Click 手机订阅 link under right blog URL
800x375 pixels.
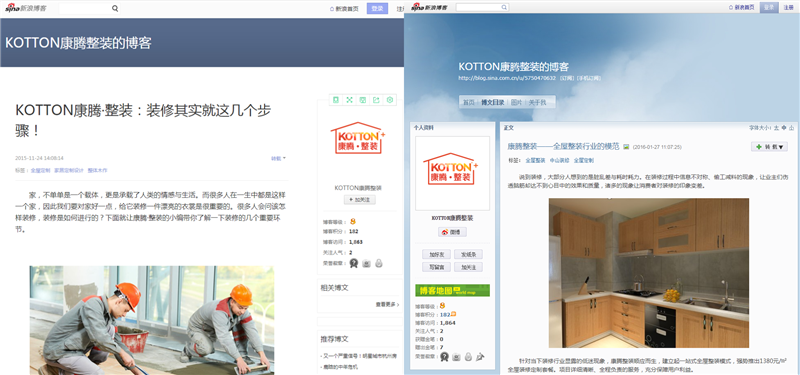click(x=588, y=79)
